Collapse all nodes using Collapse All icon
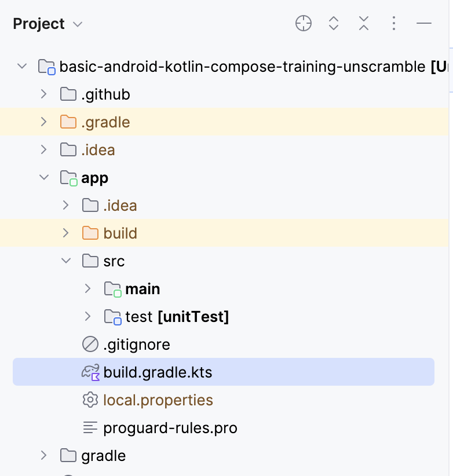Image resolution: width=453 pixels, height=476 pixels. (x=363, y=24)
